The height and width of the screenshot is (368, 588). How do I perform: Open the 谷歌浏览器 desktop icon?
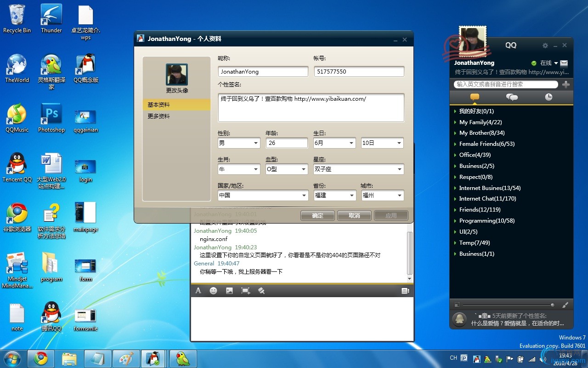pos(17,218)
